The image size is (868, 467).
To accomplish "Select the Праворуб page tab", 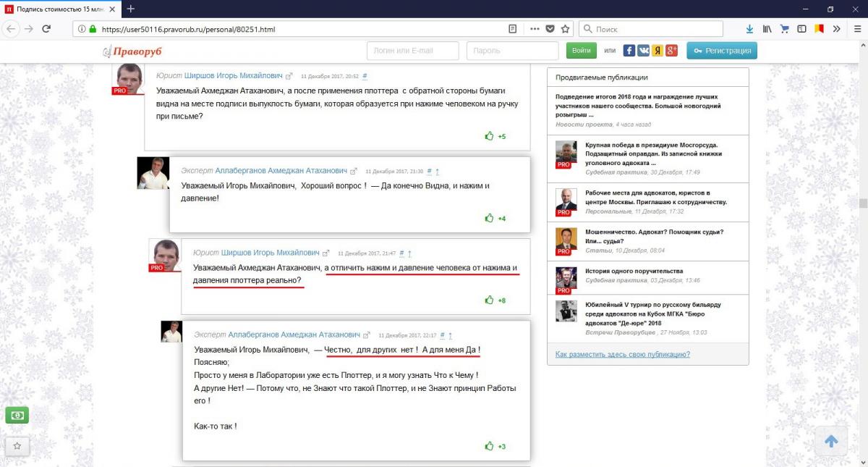I will 61,9.
